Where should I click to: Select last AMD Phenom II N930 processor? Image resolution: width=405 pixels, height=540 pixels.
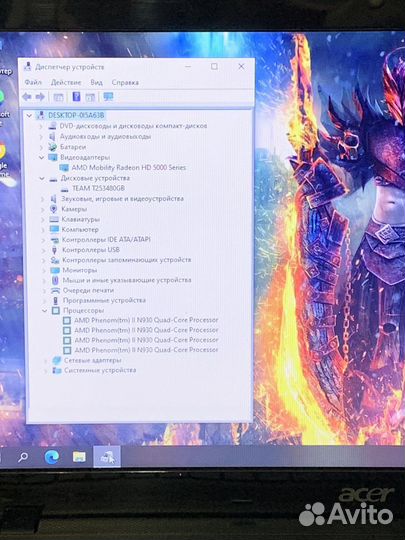[x=146, y=350]
